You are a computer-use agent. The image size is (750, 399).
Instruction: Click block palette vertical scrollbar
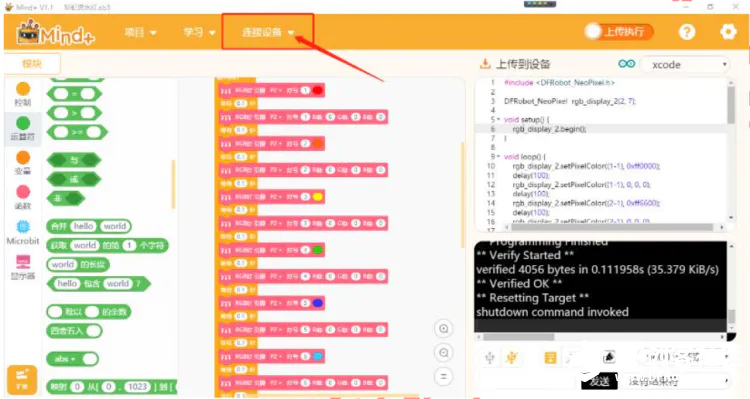coord(173,184)
